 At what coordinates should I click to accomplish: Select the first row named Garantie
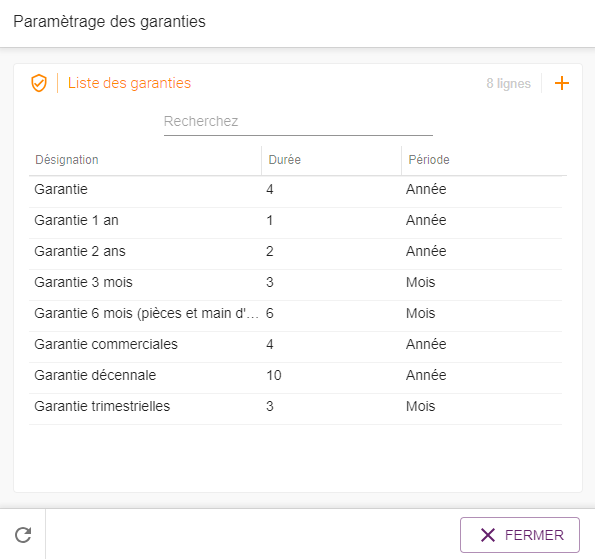pyautogui.click(x=295, y=189)
